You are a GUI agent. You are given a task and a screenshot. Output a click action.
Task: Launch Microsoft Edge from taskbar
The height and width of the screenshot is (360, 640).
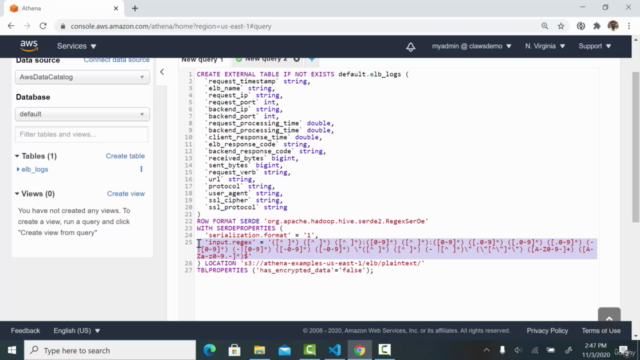(209, 350)
